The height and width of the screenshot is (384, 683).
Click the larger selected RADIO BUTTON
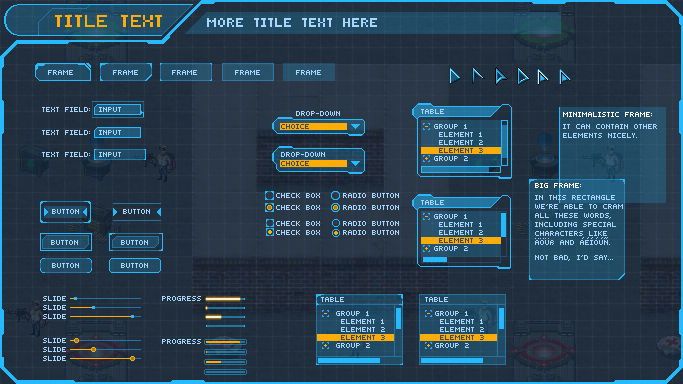pos(335,208)
